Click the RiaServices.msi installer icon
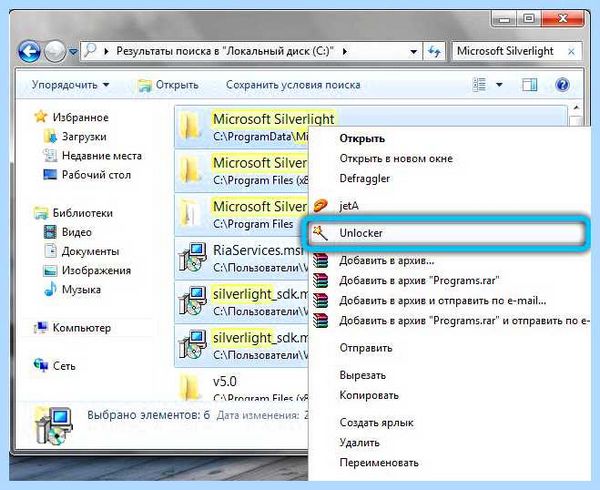 [192, 257]
